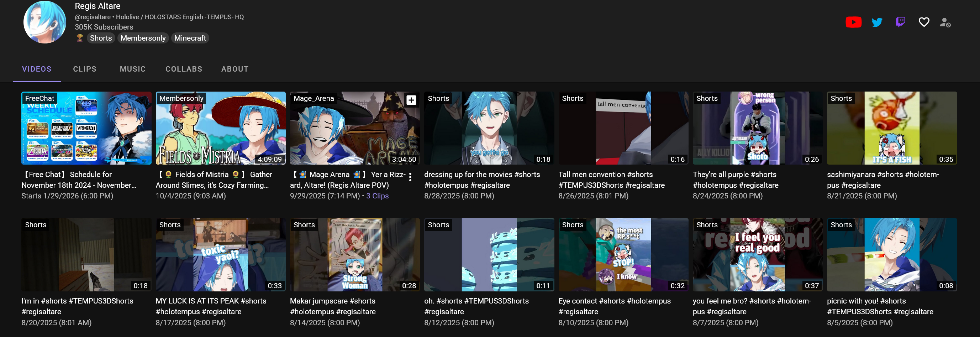
Task: Play the 'Strong Woman' short thumbnail
Action: point(355,255)
